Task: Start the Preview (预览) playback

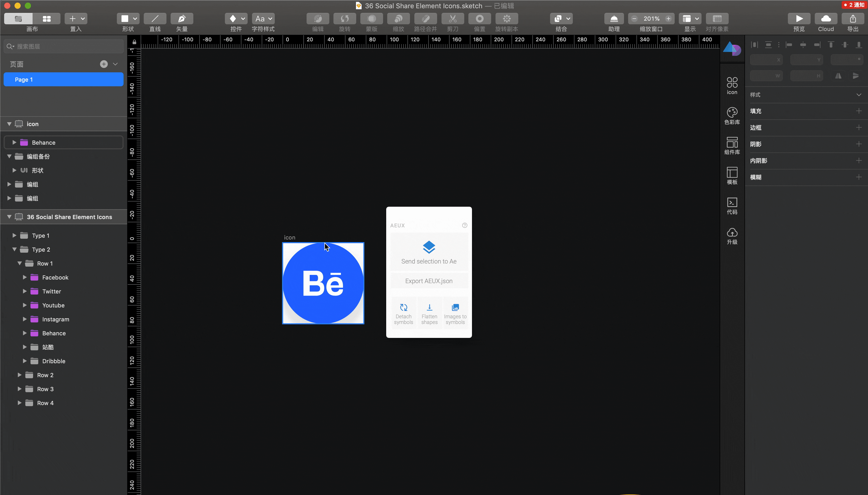Action: [799, 19]
